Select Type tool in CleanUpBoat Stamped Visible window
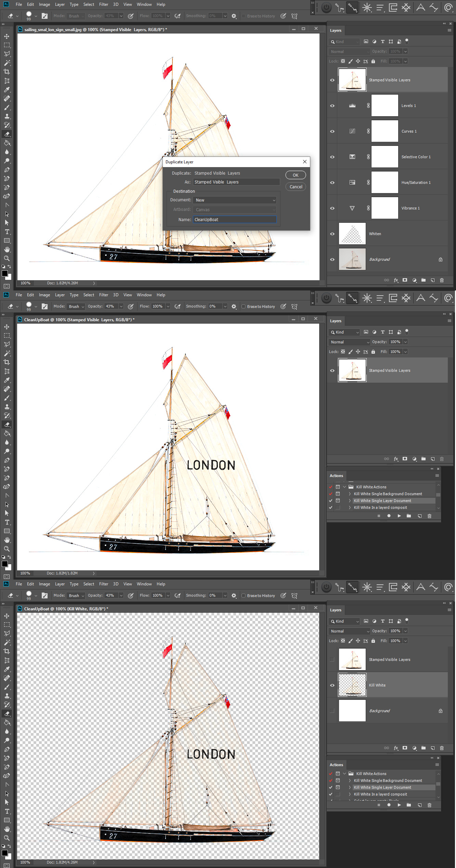 (x=7, y=522)
